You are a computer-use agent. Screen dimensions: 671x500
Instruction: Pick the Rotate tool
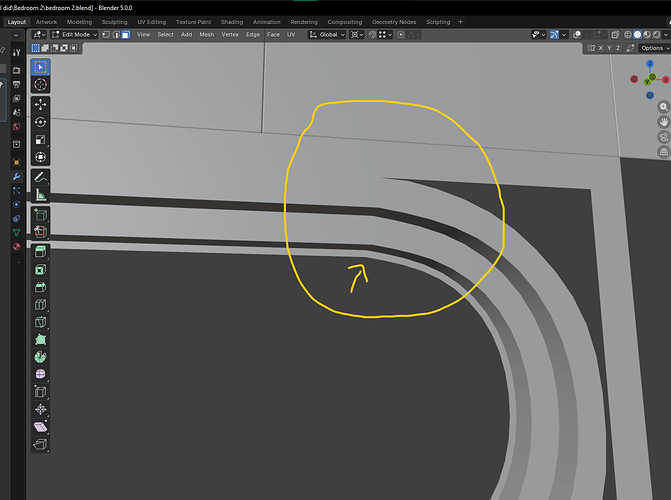click(41, 122)
